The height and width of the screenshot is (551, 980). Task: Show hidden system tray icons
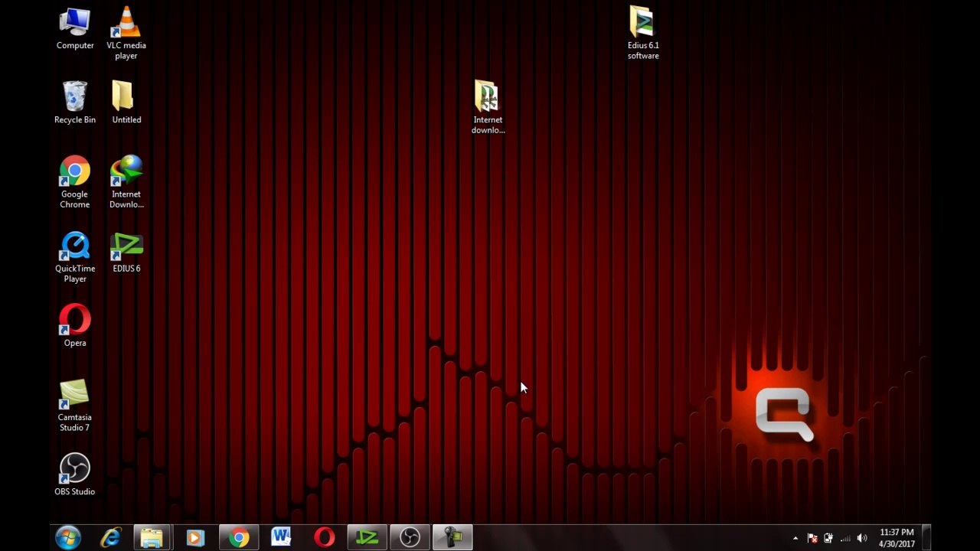pos(795,539)
